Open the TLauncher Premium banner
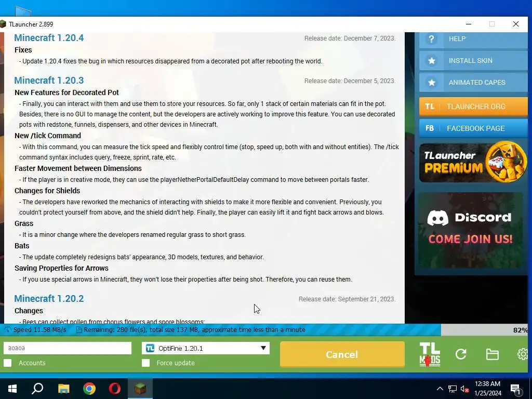 [473, 162]
